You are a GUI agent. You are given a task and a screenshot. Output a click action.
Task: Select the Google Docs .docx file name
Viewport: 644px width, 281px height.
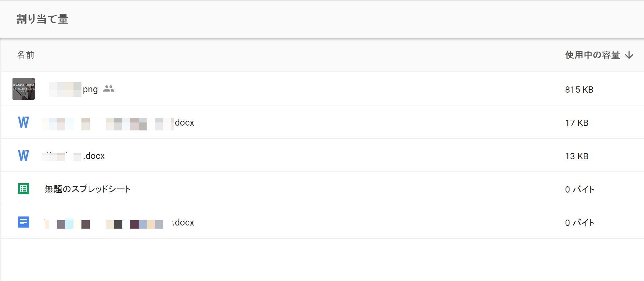[119, 223]
